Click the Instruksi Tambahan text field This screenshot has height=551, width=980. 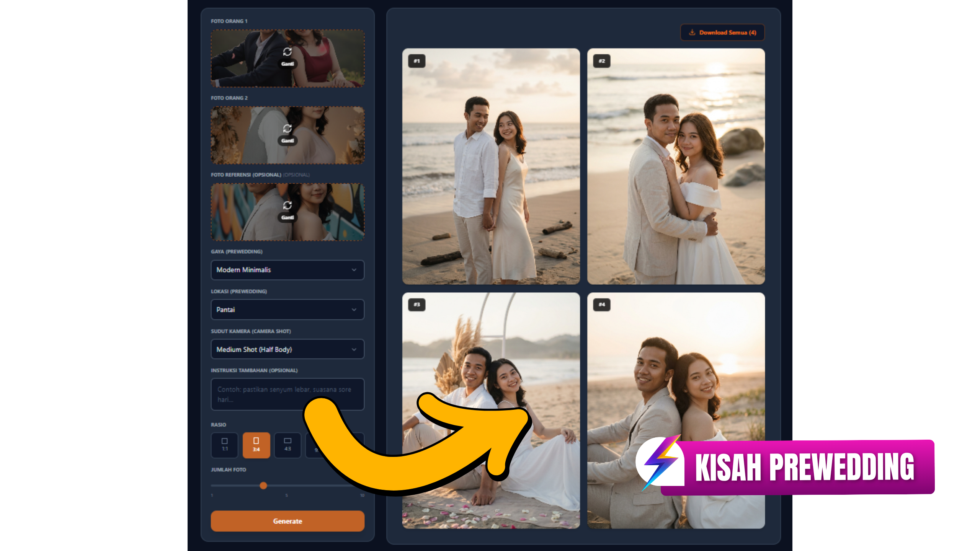[287, 395]
